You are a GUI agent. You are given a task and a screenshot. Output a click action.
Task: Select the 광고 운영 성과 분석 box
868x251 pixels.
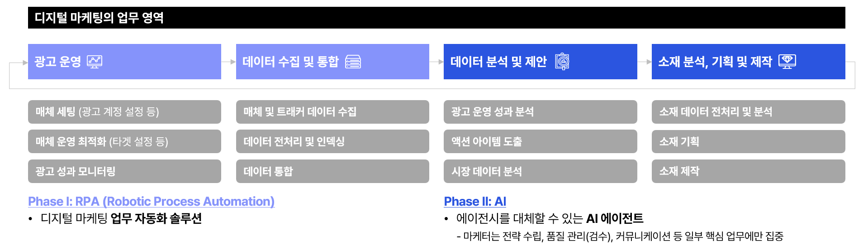540,112
